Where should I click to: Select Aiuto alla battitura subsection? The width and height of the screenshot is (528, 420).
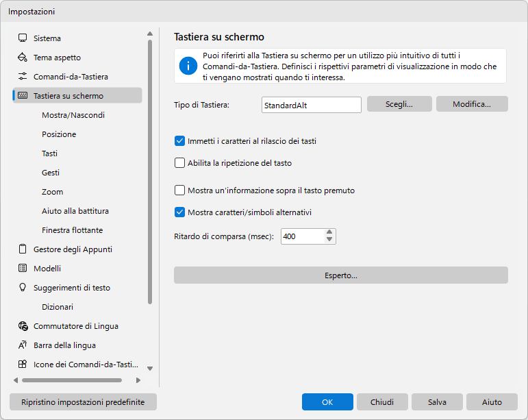coord(75,211)
